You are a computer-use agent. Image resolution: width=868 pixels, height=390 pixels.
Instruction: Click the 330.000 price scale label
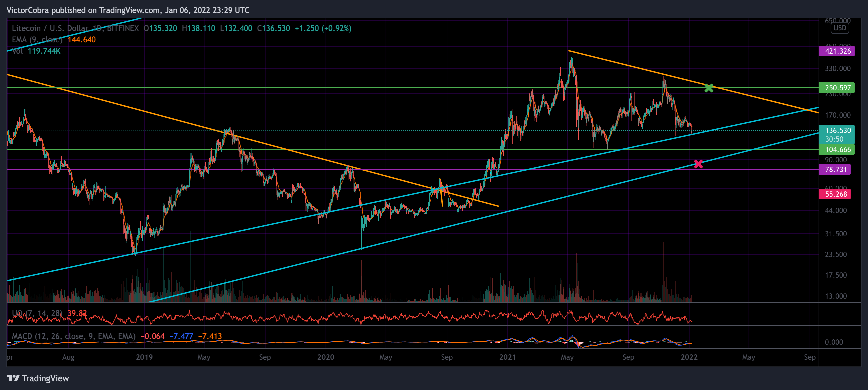[x=838, y=69]
